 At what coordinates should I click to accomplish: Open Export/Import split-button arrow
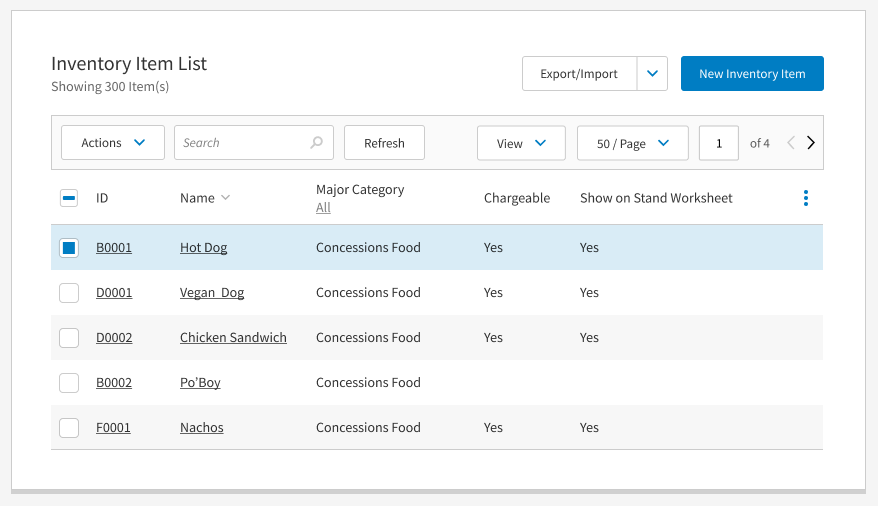[653, 74]
